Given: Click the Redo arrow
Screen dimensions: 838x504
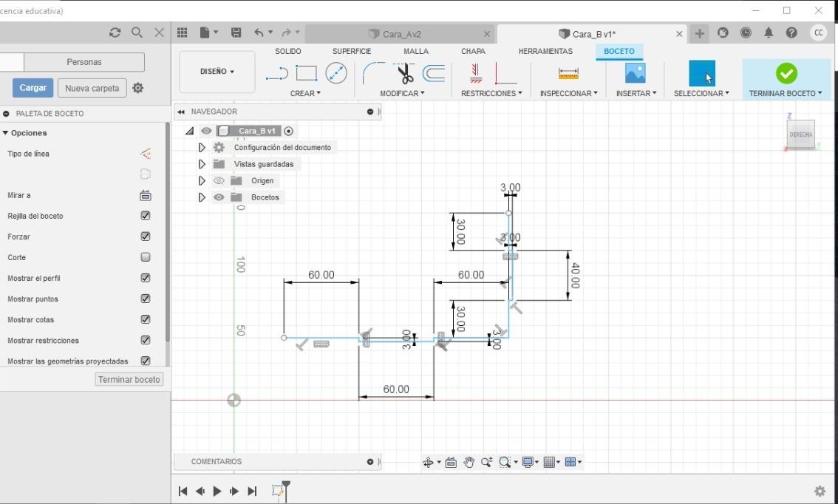Looking at the screenshot, I should click(x=287, y=33).
